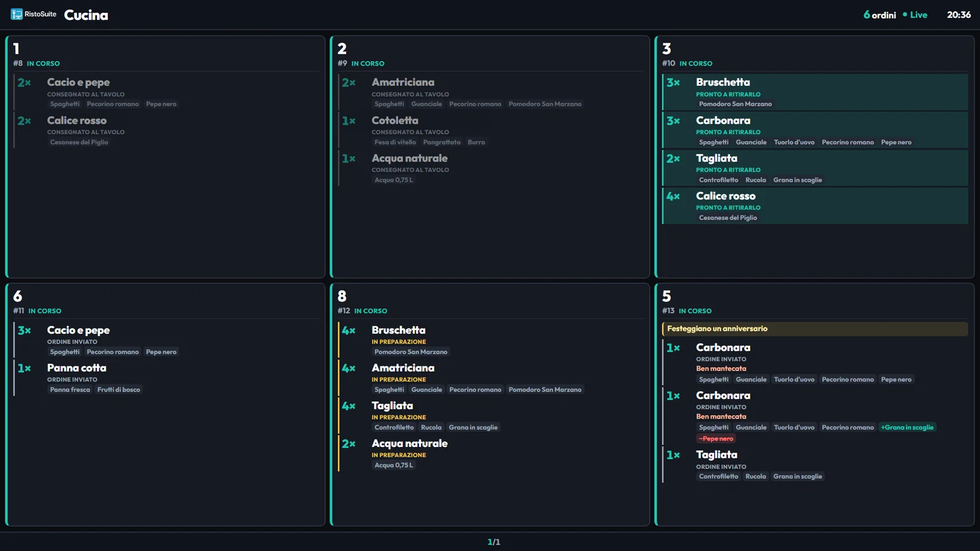Select Cotoletta item in order #9
The height and width of the screenshot is (551, 980).
coord(491,130)
